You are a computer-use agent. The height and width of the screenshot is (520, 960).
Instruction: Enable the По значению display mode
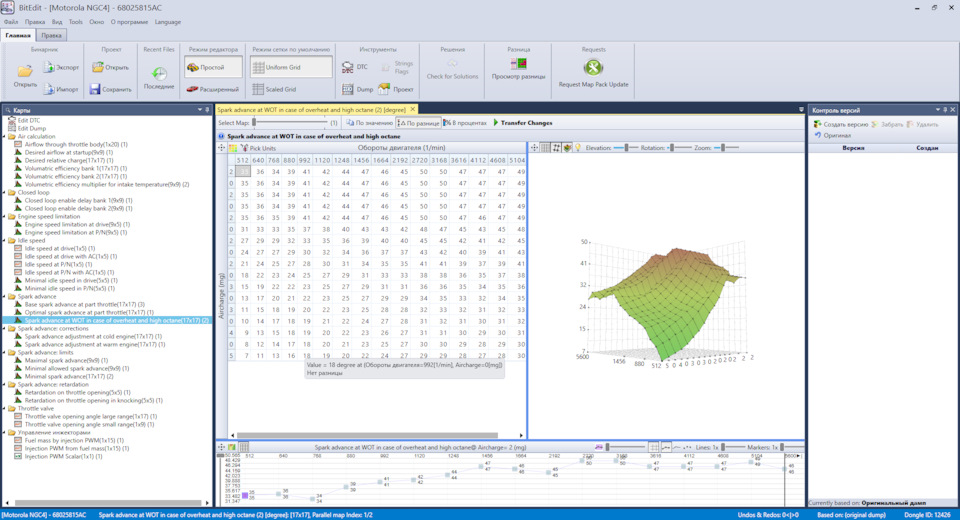369,123
